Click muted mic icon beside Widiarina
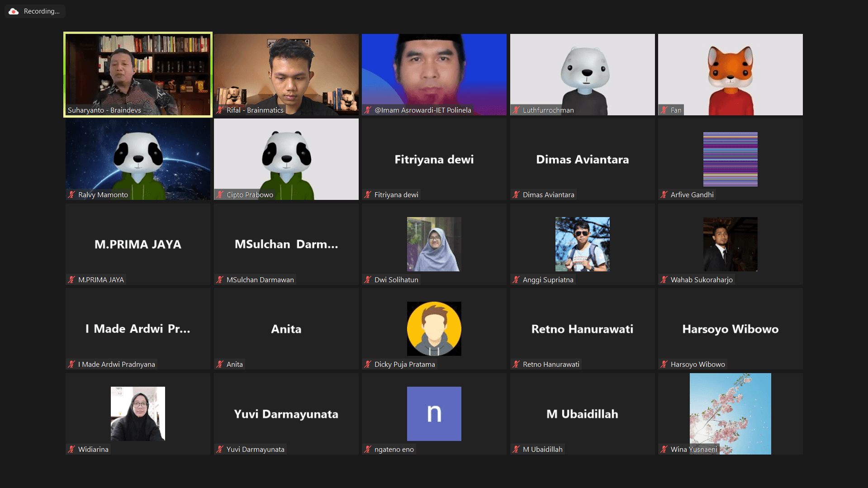 (x=71, y=449)
